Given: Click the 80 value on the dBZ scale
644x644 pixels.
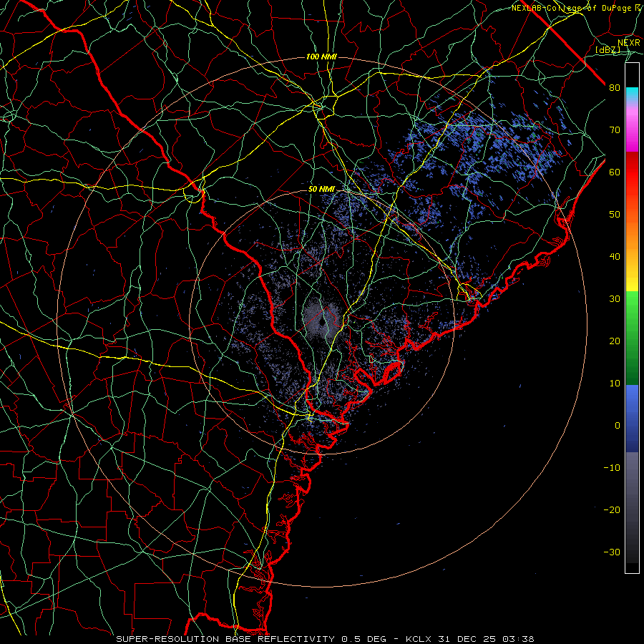Looking at the screenshot, I should [x=615, y=88].
